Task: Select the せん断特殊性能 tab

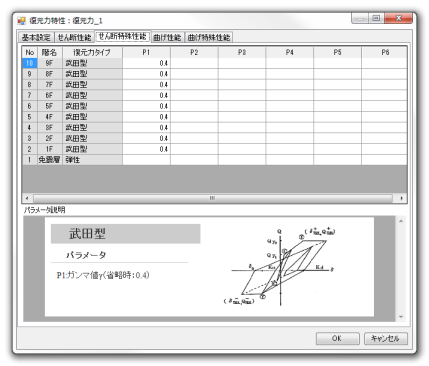Action: 123,36
